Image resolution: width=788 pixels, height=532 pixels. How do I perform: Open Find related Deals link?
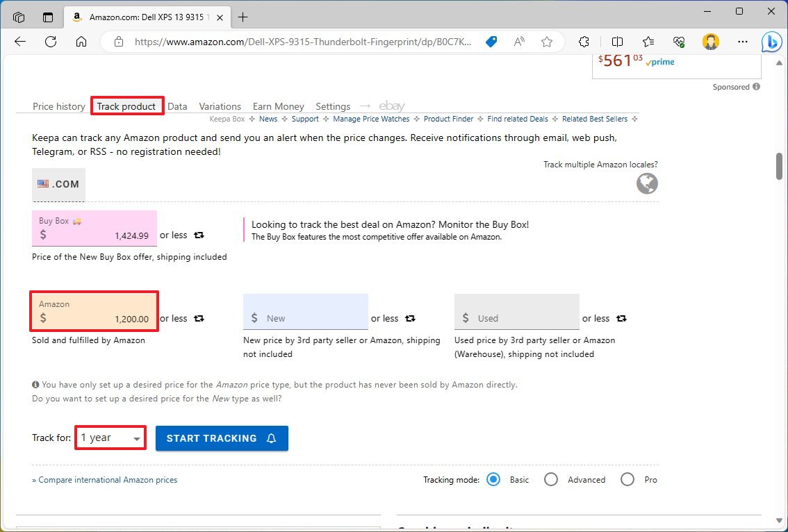tap(518, 119)
